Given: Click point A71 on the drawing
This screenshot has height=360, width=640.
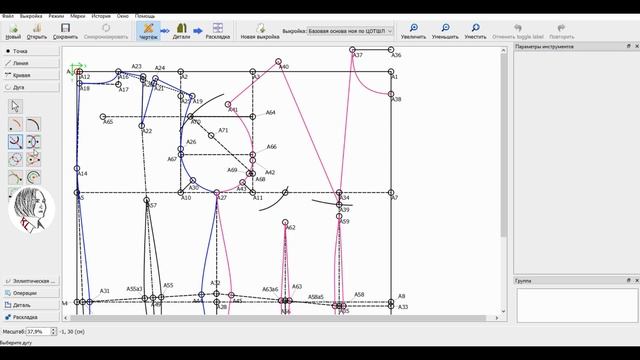Looking at the screenshot, I should point(211,136).
